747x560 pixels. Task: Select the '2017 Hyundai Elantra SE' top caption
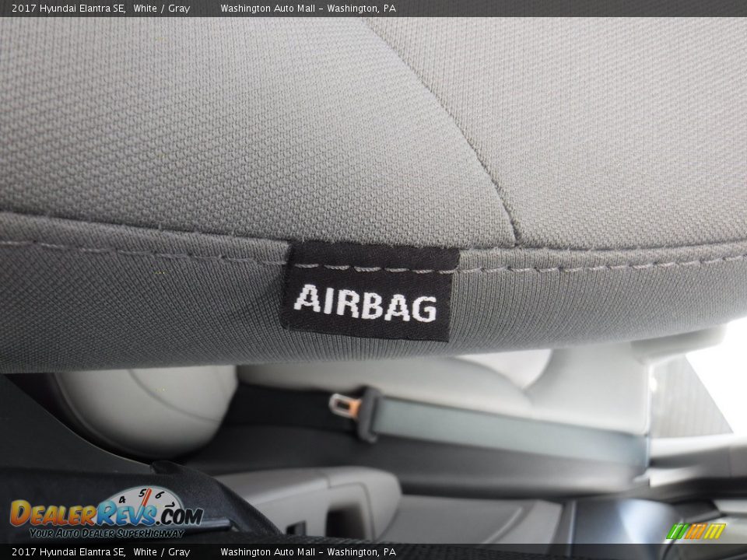click(x=68, y=8)
